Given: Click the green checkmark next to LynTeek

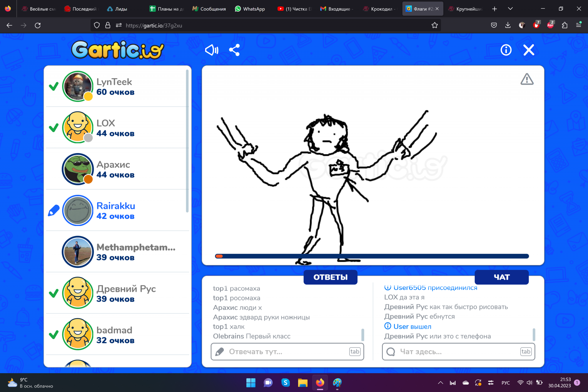Looking at the screenshot, I should (54, 86).
